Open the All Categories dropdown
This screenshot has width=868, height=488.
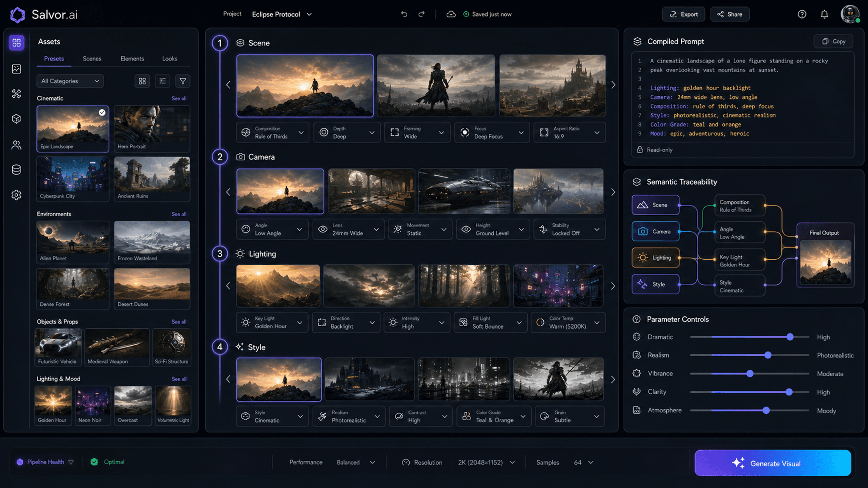(x=70, y=81)
